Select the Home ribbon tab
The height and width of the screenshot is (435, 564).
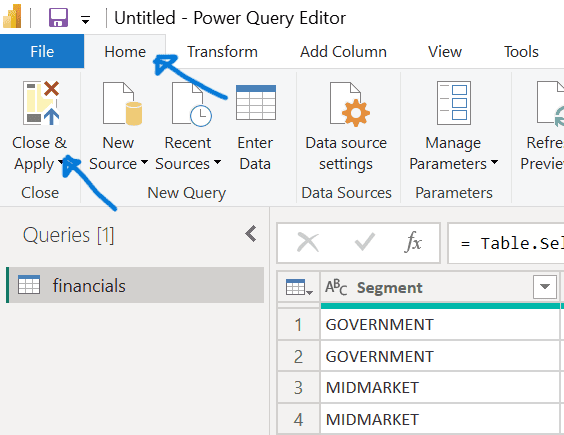tap(125, 51)
